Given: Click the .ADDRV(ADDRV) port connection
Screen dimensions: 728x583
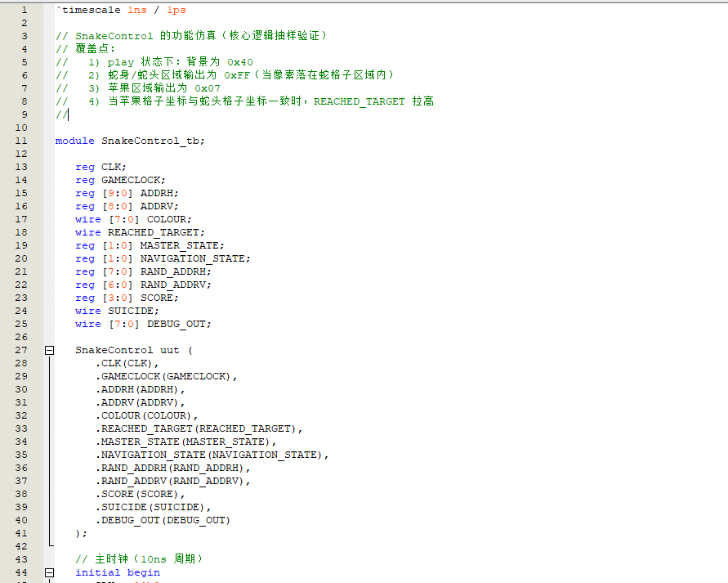Looking at the screenshot, I should click(140, 403).
